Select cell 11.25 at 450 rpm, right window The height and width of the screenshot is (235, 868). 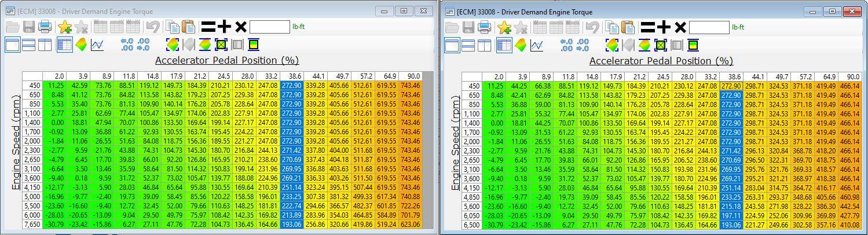click(x=494, y=86)
